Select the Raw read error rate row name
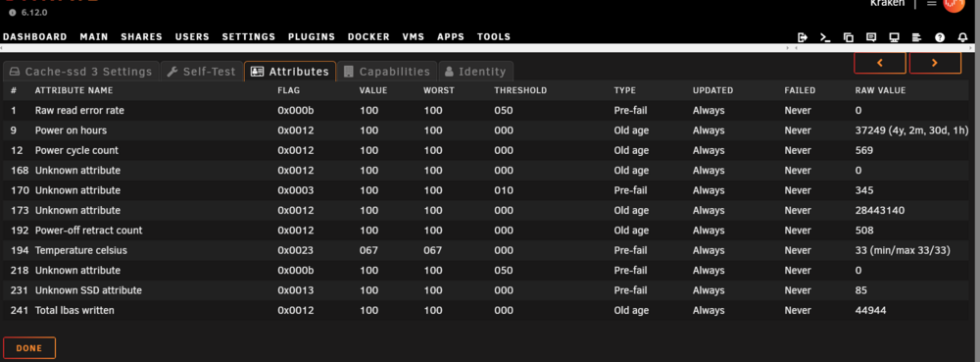 [x=79, y=110]
